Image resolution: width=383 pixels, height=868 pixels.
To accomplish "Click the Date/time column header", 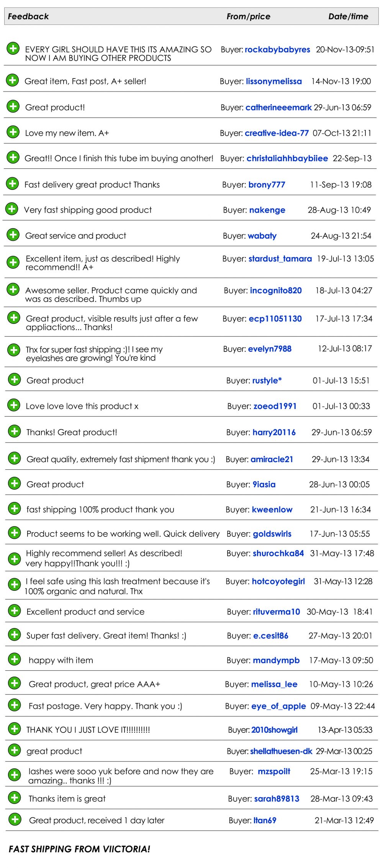I will click(x=348, y=16).
